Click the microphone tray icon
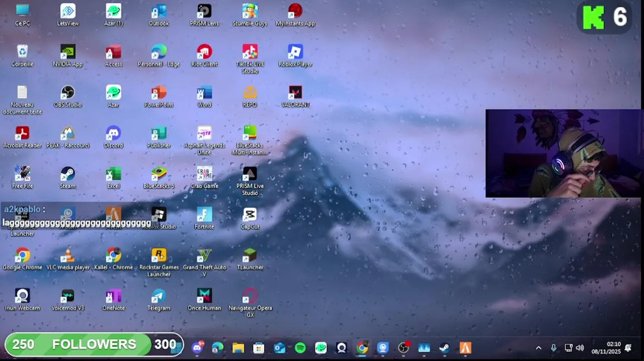 [553, 348]
